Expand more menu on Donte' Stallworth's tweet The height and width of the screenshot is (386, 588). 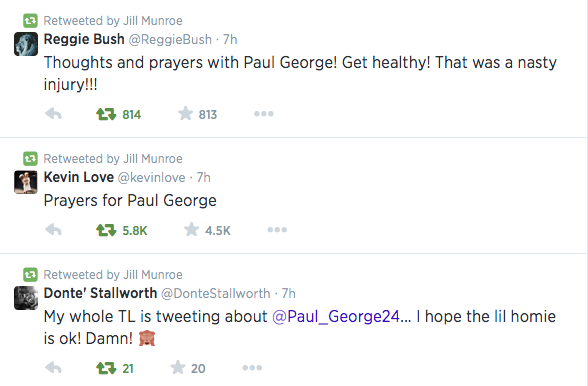(x=252, y=368)
